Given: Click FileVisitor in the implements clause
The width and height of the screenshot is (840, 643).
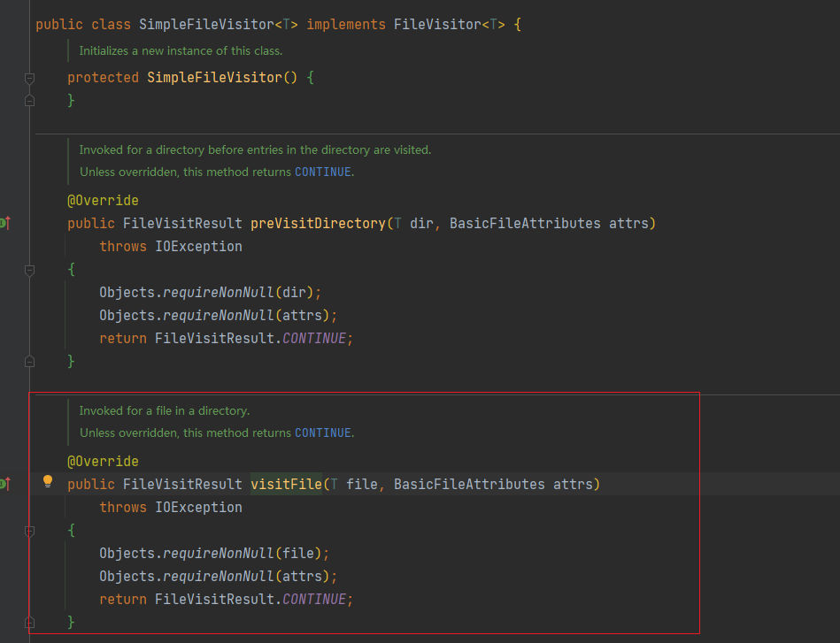Looking at the screenshot, I should [437, 25].
